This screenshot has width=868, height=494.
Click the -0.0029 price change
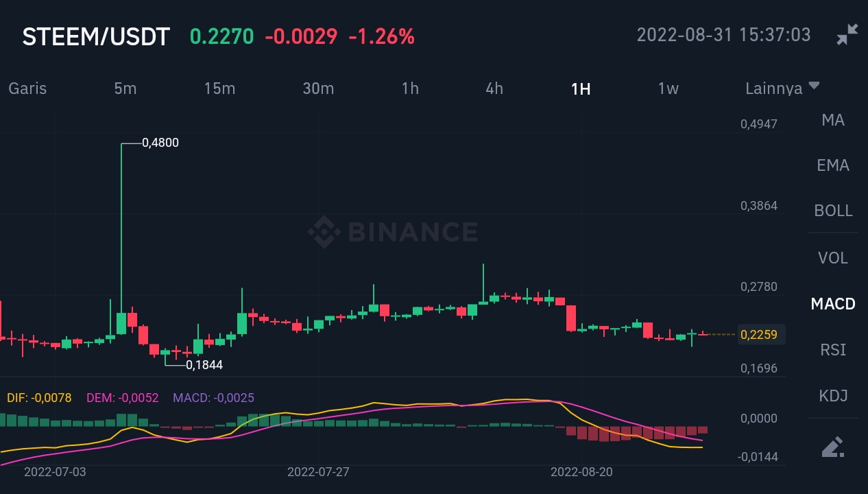[x=301, y=36]
